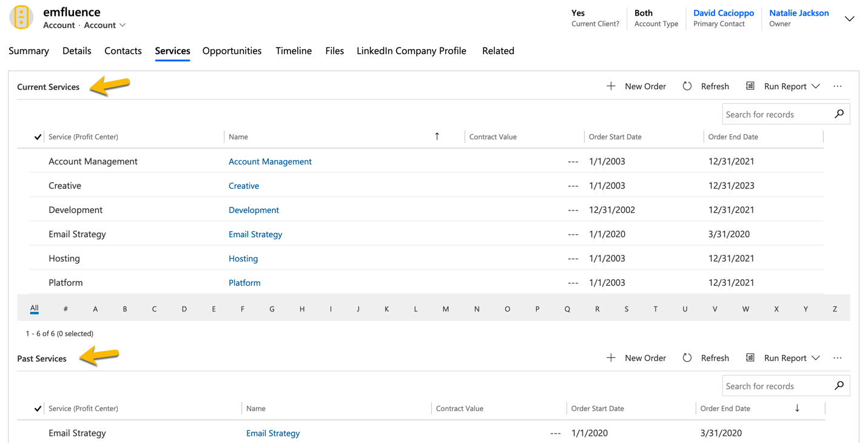Open the Hosting service record link
This screenshot has height=443, width=868.
(x=243, y=259)
